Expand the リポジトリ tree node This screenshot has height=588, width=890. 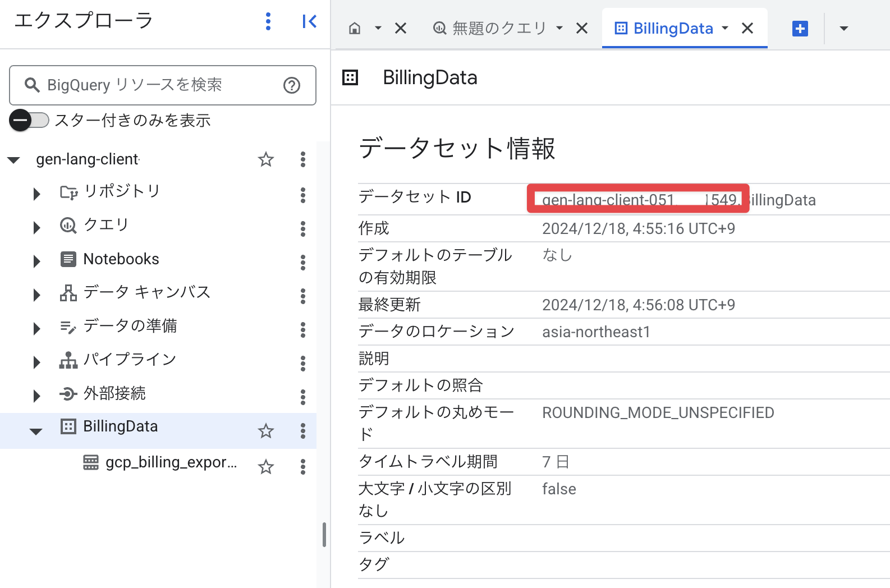[37, 194]
